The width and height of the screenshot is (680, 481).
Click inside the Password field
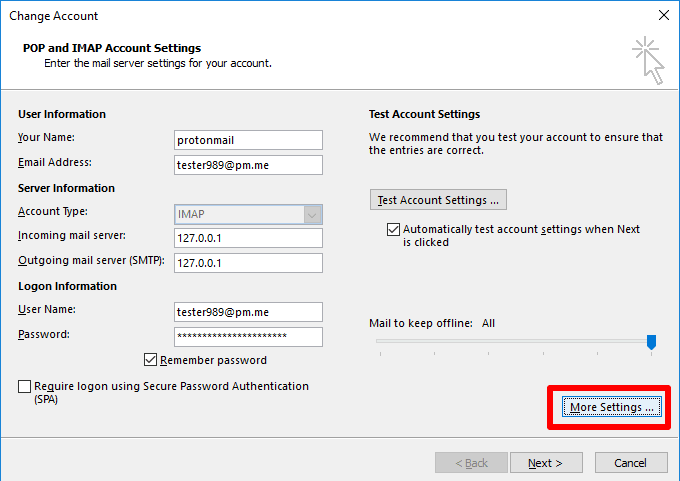coord(248,337)
